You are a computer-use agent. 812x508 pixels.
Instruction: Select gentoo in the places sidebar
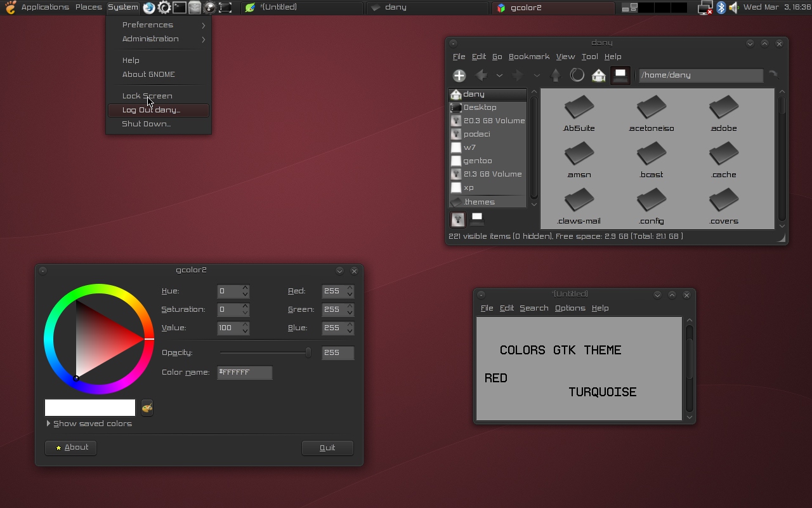pos(487,161)
